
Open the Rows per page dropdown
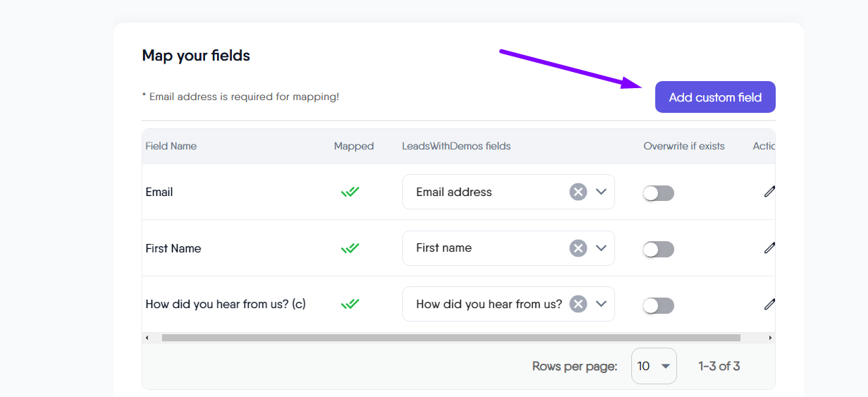tap(654, 366)
